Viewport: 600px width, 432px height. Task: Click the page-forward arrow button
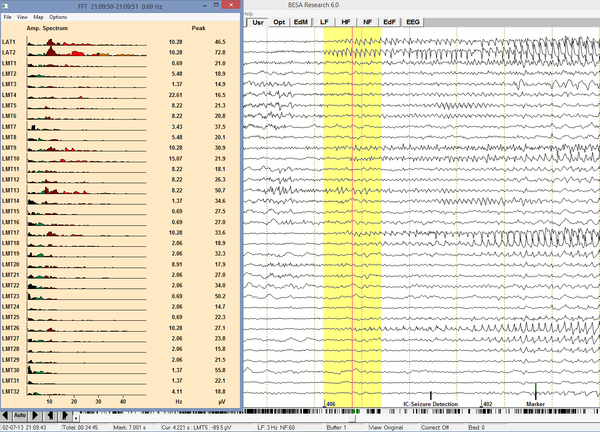click(x=35, y=414)
